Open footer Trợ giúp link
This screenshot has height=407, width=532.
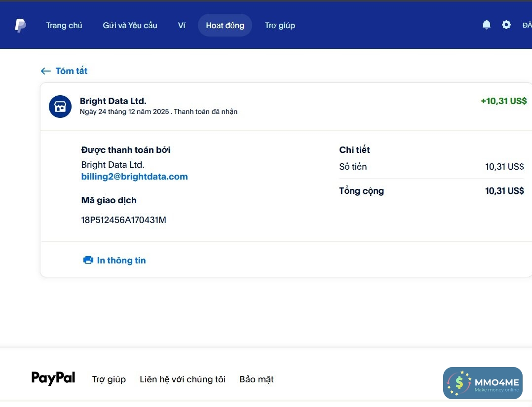[x=109, y=379]
